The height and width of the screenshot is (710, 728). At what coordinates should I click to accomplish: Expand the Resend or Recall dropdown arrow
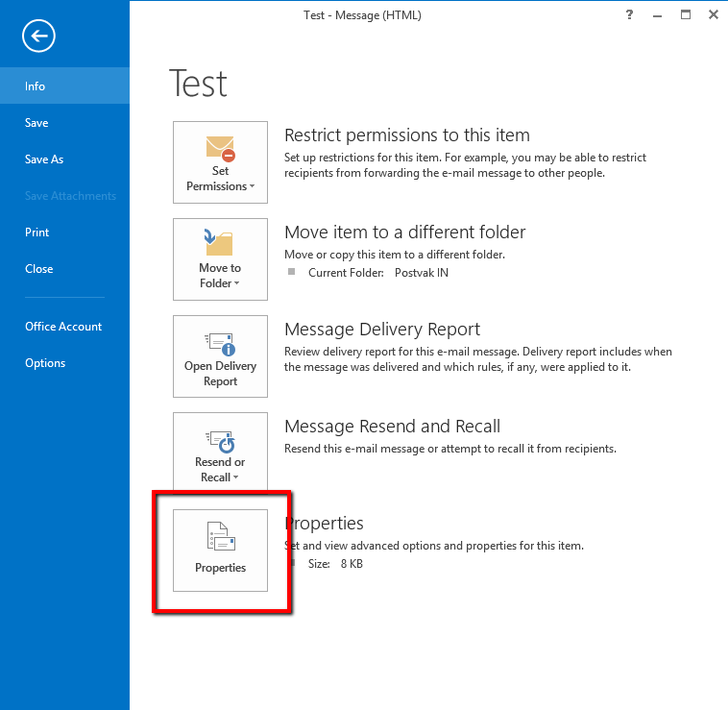236,478
